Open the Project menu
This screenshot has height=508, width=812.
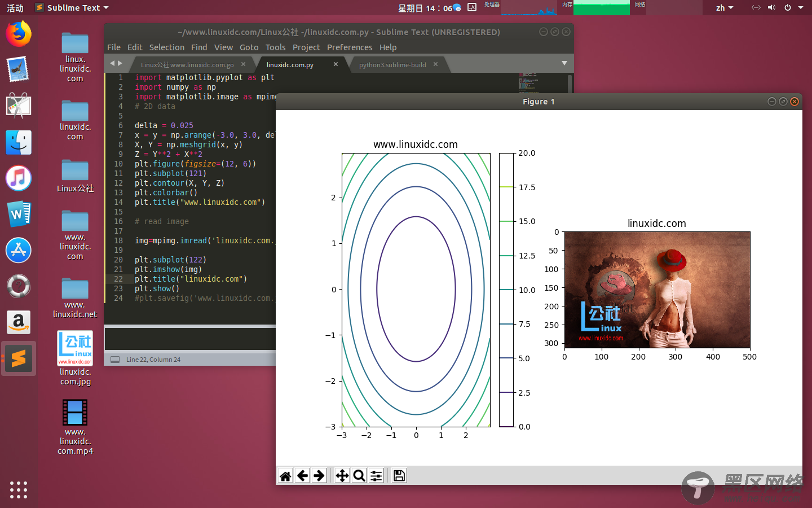pyautogui.click(x=306, y=47)
